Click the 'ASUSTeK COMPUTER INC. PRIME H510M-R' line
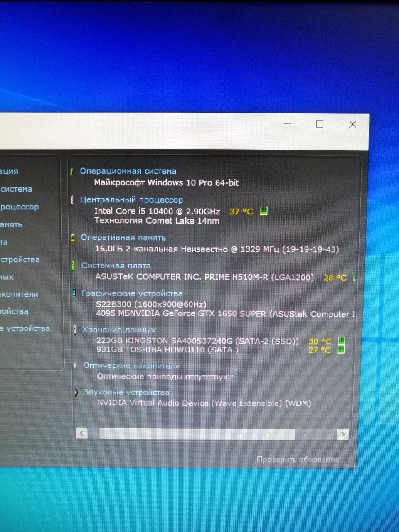The height and width of the screenshot is (532, 399). click(x=204, y=277)
